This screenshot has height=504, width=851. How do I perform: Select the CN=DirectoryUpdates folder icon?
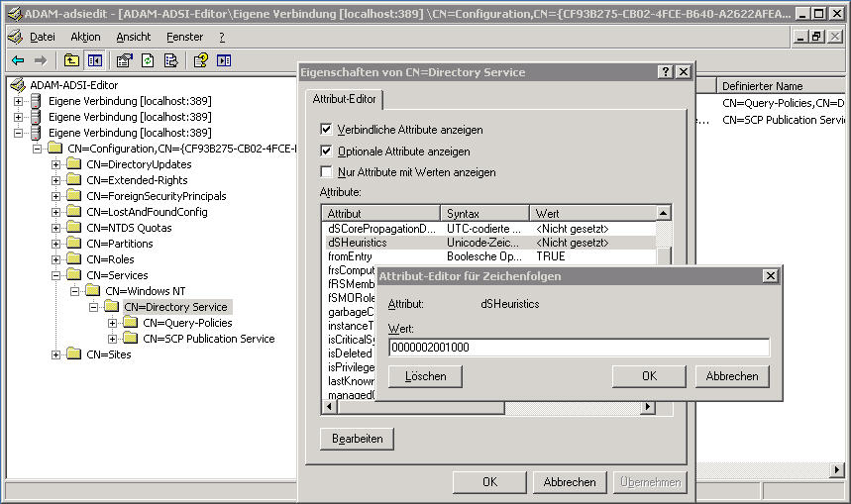click(74, 163)
